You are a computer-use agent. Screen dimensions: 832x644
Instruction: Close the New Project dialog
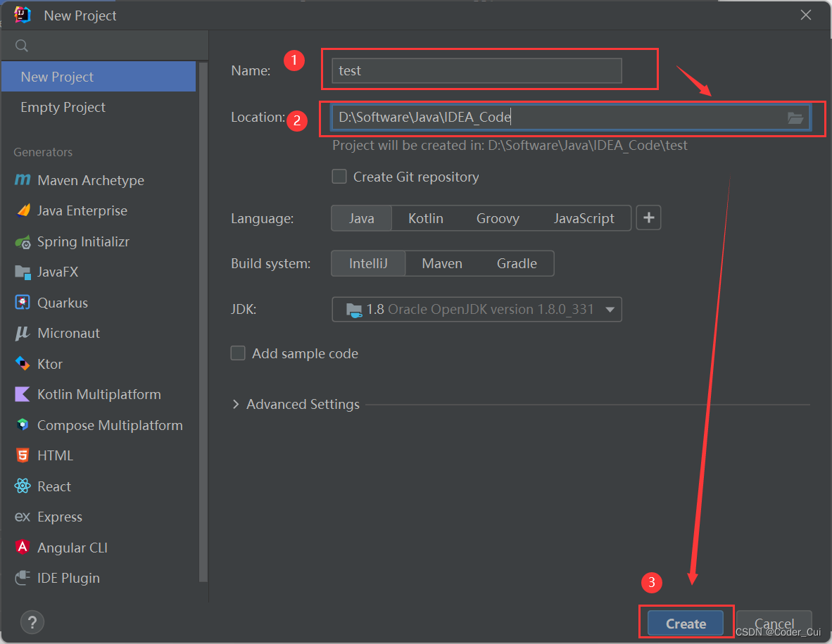pyautogui.click(x=805, y=15)
